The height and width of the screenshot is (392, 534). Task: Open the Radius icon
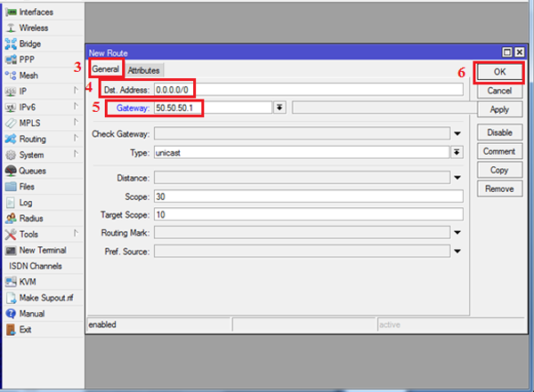pos(11,219)
